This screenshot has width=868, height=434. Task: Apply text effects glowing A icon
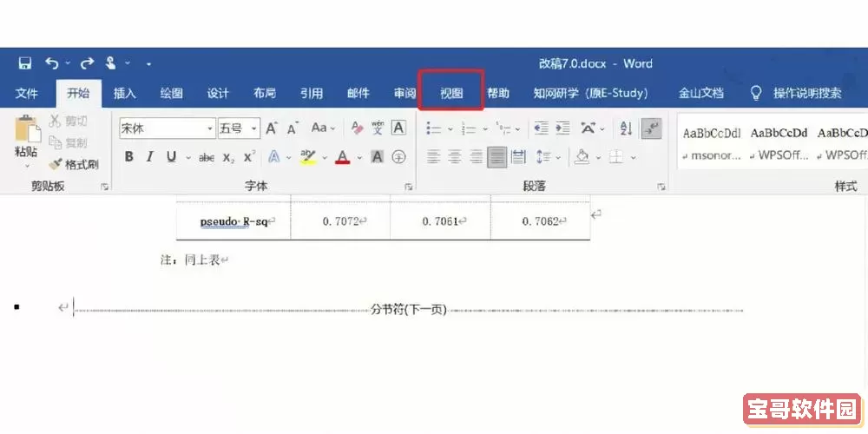tap(274, 156)
